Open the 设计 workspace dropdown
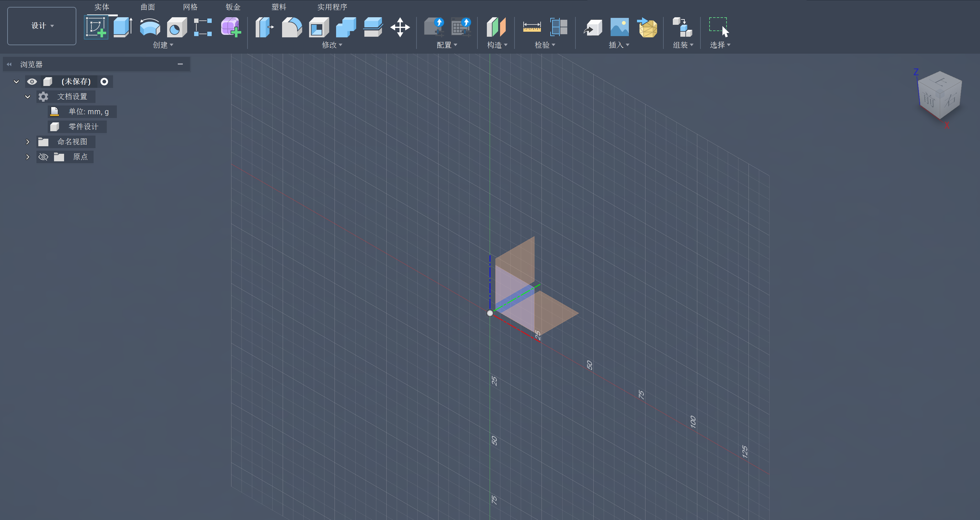980x520 pixels. [42, 26]
